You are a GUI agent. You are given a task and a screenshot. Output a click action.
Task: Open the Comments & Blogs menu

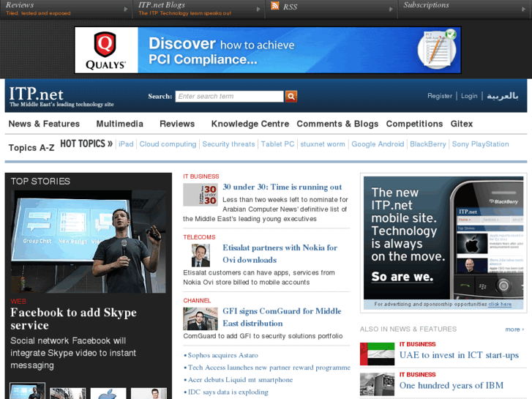pos(337,124)
